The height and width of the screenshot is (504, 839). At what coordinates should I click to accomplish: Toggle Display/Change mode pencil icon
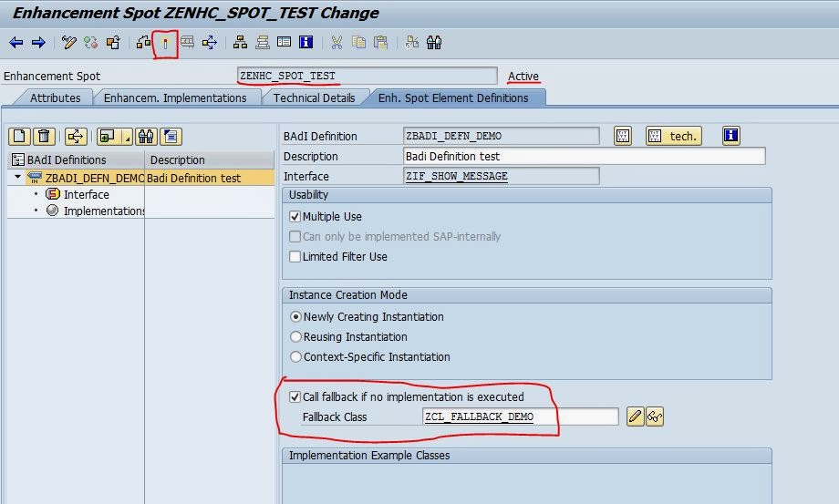tap(68, 43)
